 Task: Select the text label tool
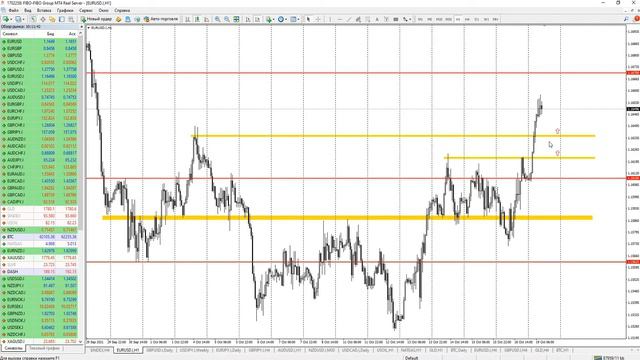pyautogui.click(x=386, y=19)
